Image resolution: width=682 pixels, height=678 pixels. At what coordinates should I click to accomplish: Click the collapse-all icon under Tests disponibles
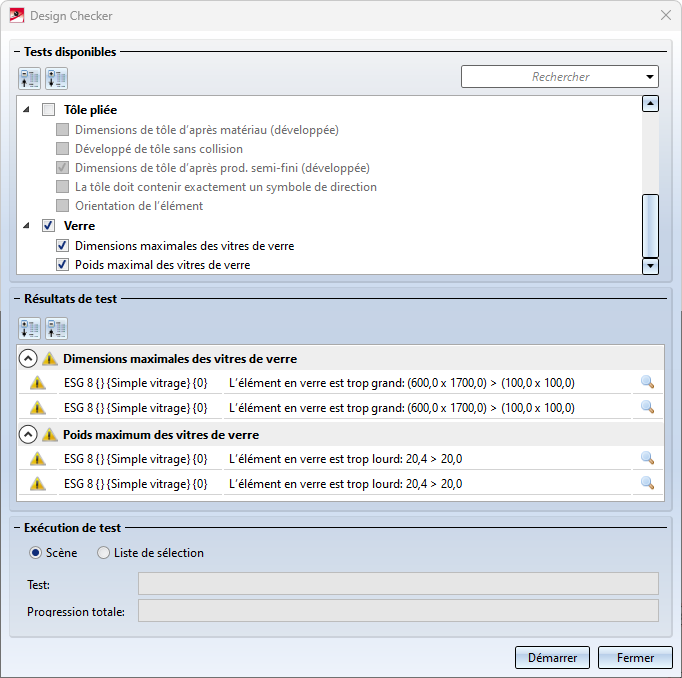pos(30,79)
